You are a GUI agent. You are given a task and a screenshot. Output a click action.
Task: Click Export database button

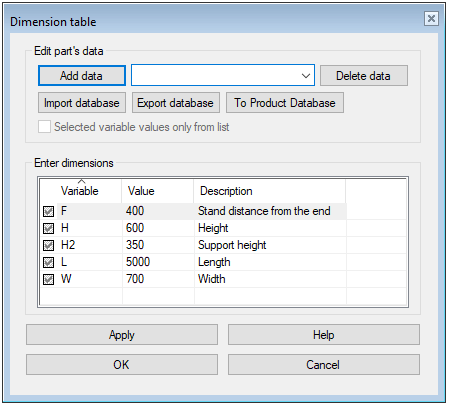point(176,103)
